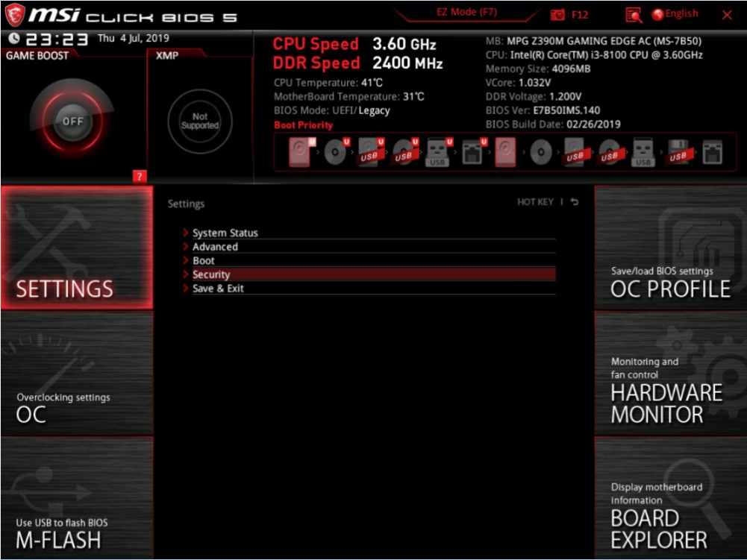Open the Save & Exit submenu
Viewport: 747px width, 560px height.
tap(218, 289)
